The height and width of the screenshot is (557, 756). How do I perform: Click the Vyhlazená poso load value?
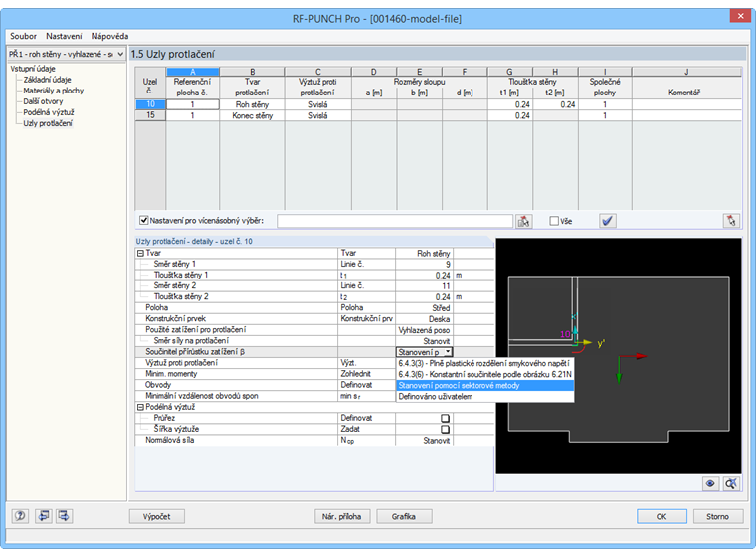pos(425,330)
